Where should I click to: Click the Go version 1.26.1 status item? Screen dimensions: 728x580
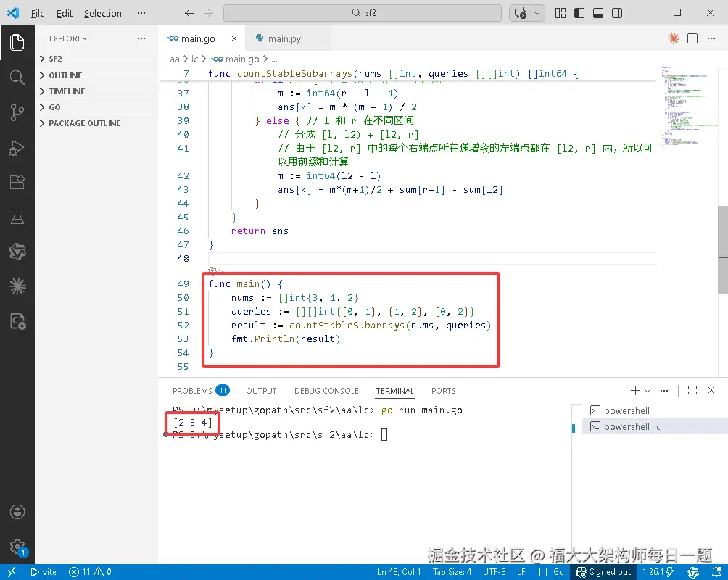pyautogui.click(x=658, y=572)
